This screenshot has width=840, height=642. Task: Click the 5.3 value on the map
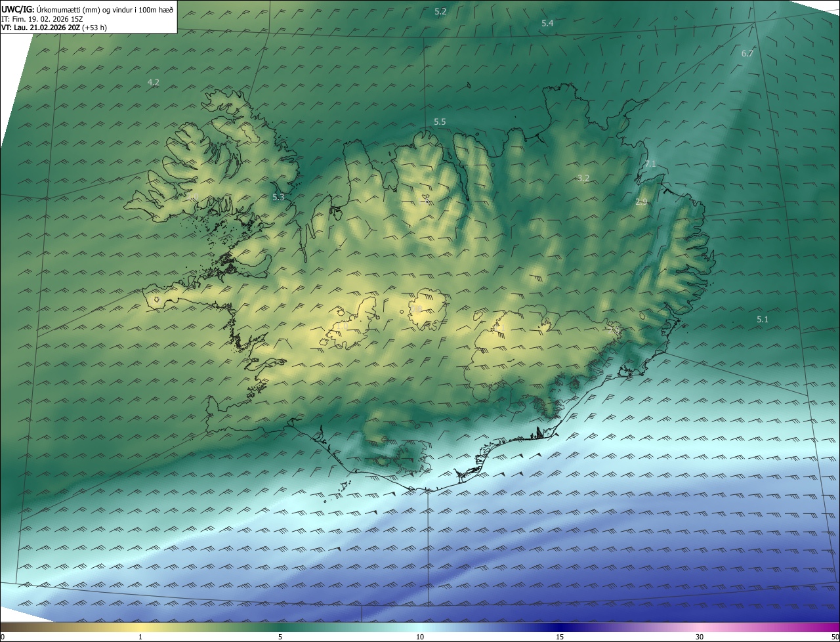point(278,197)
